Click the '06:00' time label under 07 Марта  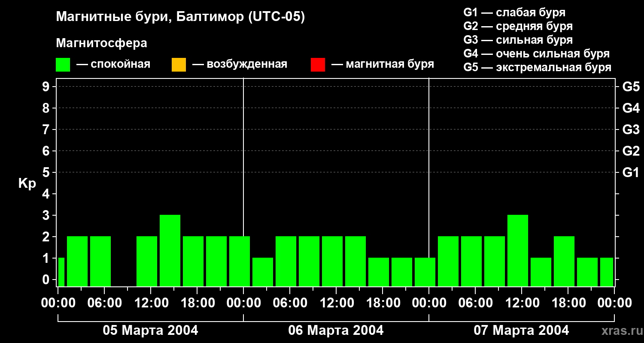[x=475, y=303]
